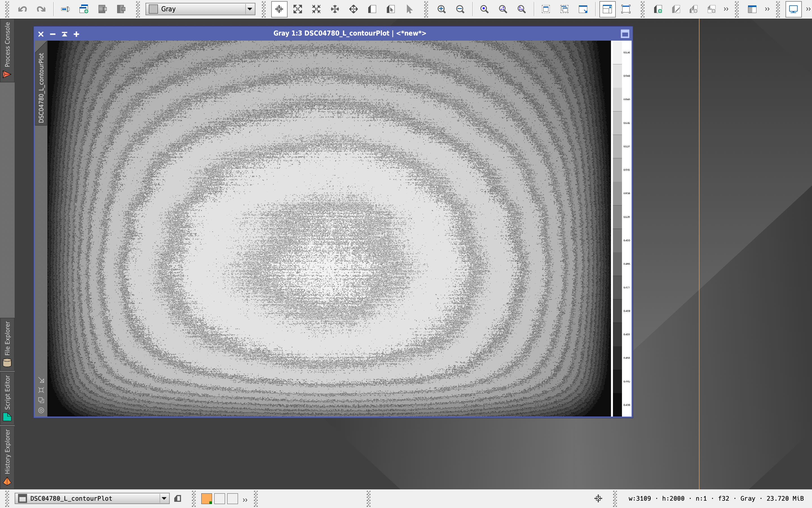812x508 pixels.
Task: Click the bracket-frame icon in the window's left strip
Action: [41, 390]
